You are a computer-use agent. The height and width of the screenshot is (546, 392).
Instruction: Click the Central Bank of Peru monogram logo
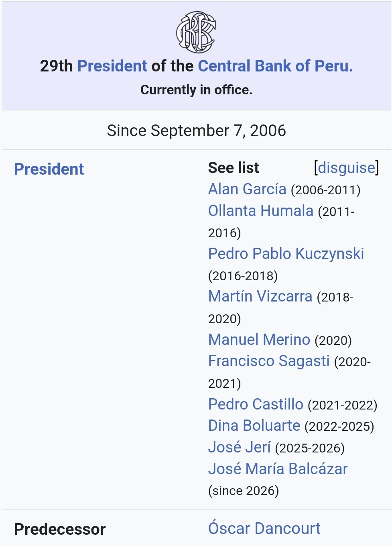click(196, 33)
